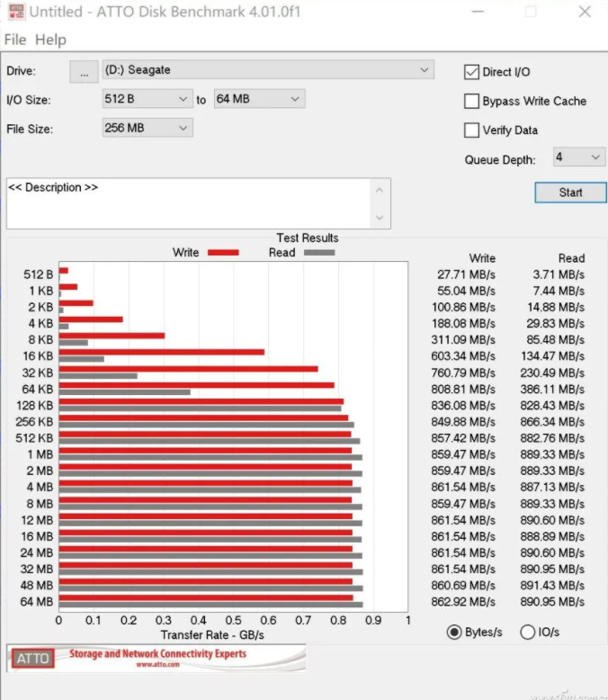Screen dimensions: 608x700
Task: Select the Bytes/s radio button
Action: [x=454, y=633]
